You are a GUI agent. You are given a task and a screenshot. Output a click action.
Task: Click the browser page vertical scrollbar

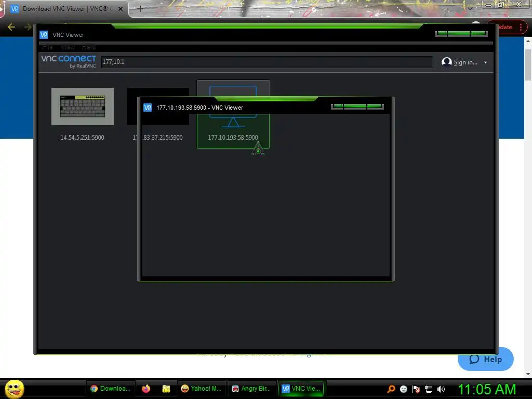coord(528,65)
